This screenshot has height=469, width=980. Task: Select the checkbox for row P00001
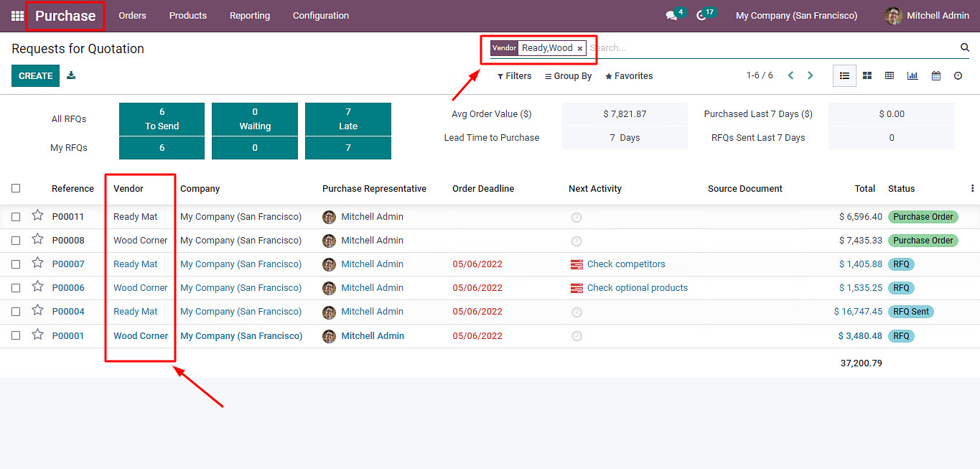click(x=16, y=335)
